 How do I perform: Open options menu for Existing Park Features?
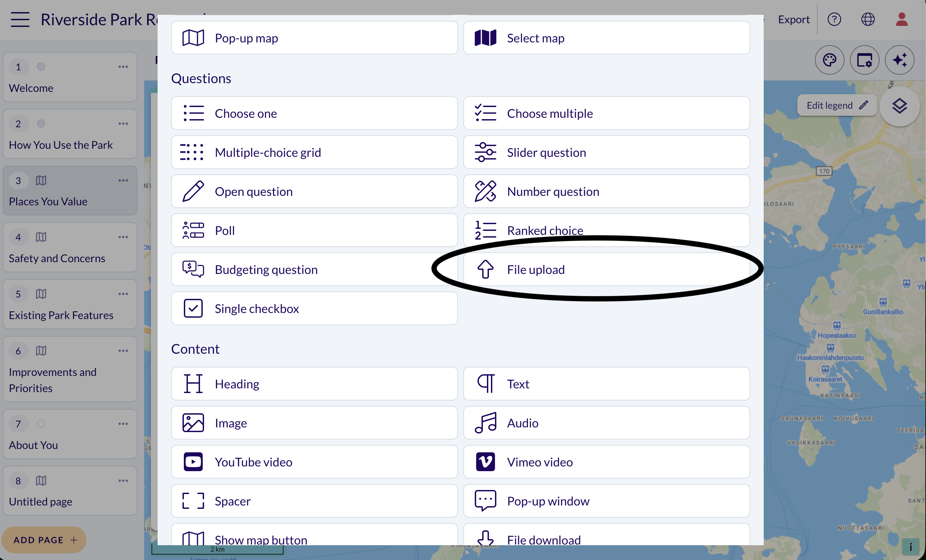(123, 294)
